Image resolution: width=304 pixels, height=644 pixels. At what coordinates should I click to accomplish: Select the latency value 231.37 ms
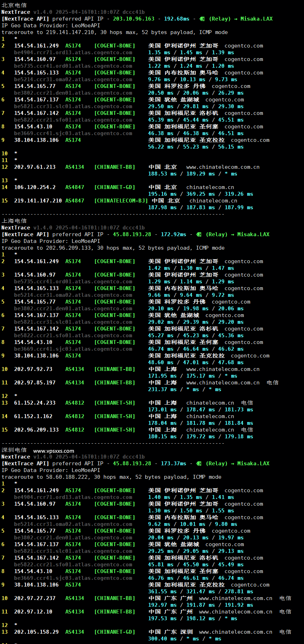tap(162, 389)
